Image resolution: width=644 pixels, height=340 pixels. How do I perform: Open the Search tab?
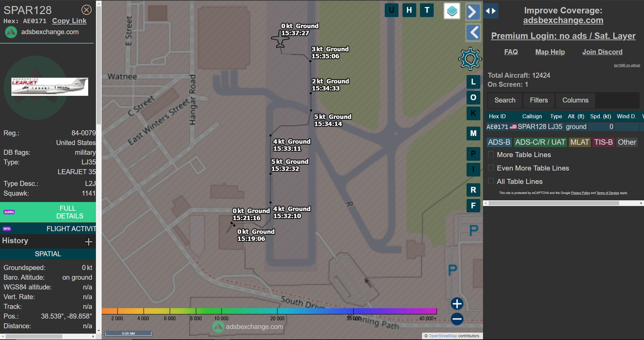click(x=505, y=100)
